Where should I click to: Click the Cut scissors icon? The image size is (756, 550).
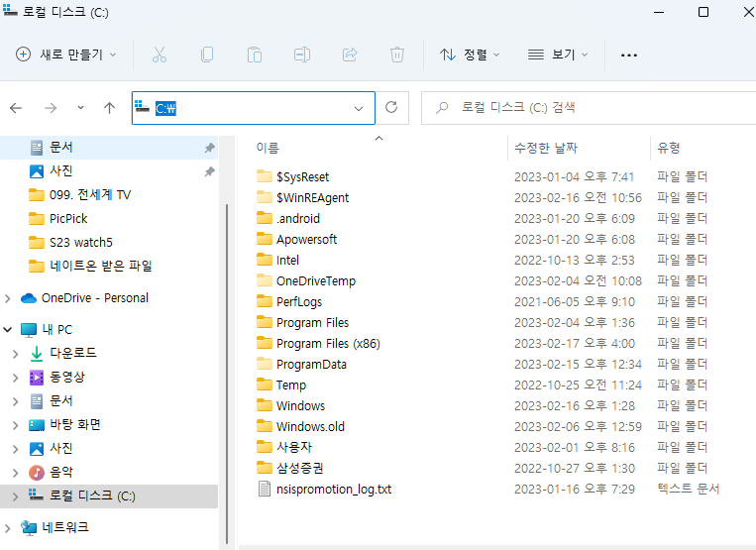[x=160, y=55]
